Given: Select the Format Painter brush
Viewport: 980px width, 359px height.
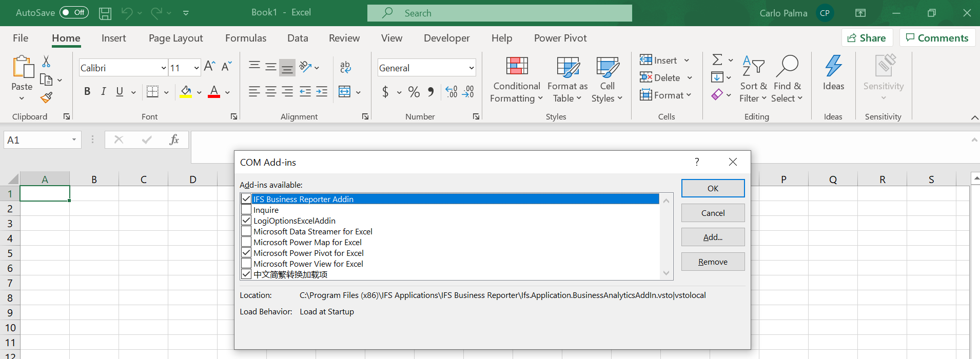Looking at the screenshot, I should (x=46, y=97).
